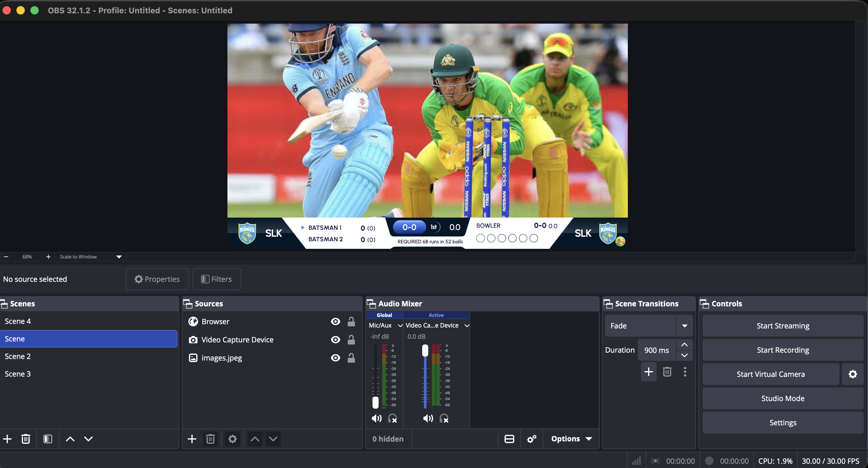The height and width of the screenshot is (468, 868).
Task: Delete selected scene with trash icon
Action: pos(26,439)
